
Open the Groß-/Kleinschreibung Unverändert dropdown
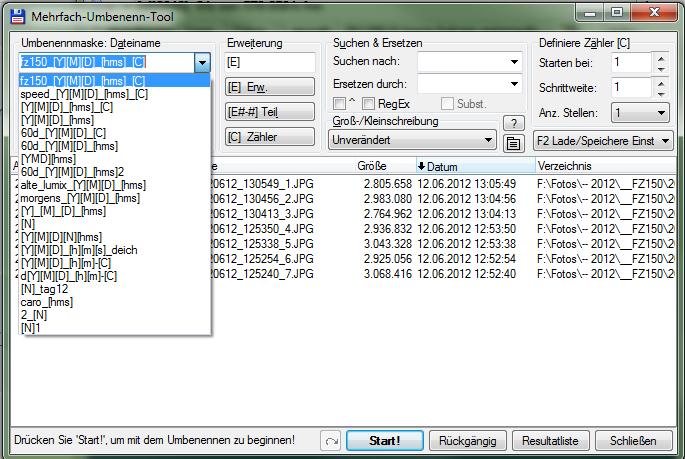click(x=413, y=141)
